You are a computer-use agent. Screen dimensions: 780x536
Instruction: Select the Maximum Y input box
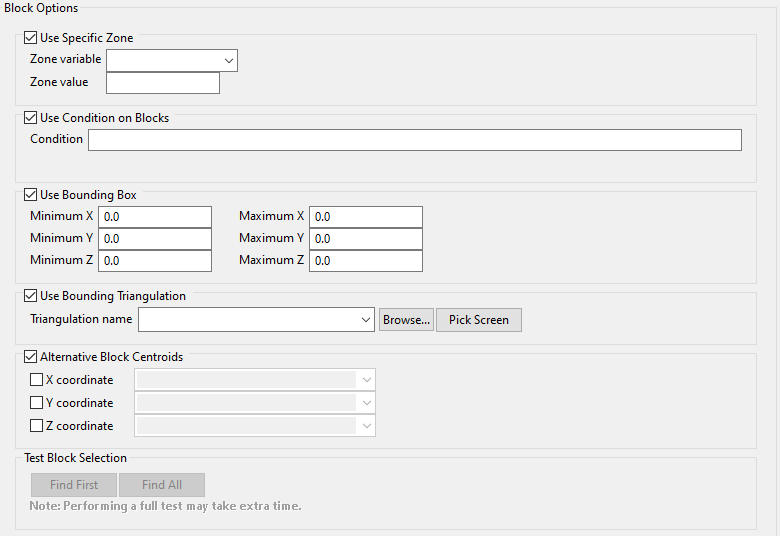(x=366, y=239)
